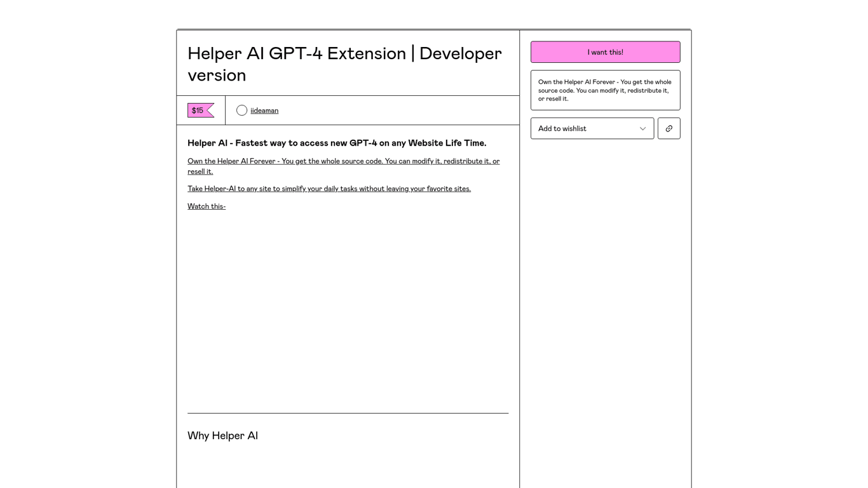Viewport: 868px width, 488px height.
Task: Click the product description summary box
Action: click(x=605, y=90)
